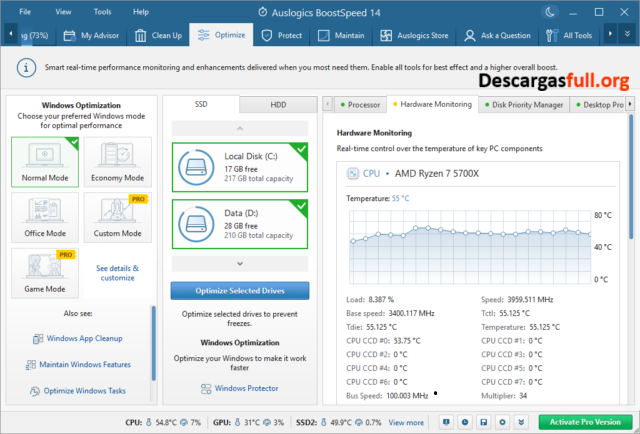Open the All Tools tab
The width and height of the screenshot is (640, 434).
coord(569,36)
